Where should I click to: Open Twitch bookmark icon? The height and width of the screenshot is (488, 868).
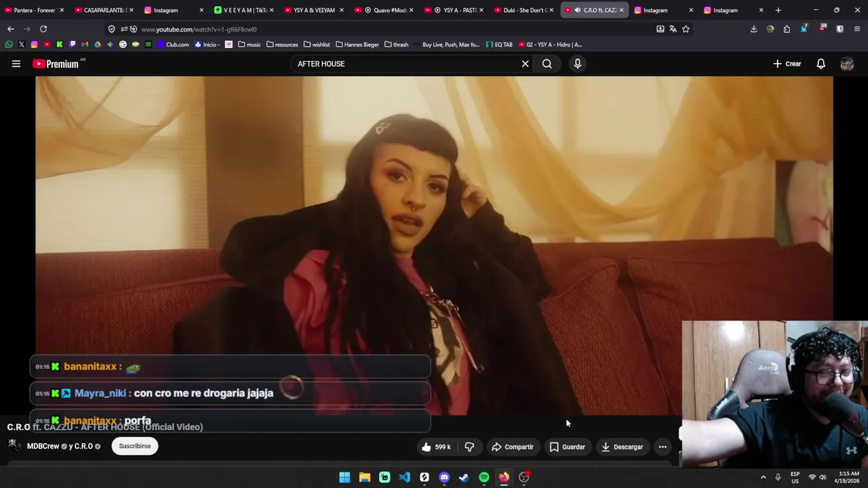[x=72, y=45]
